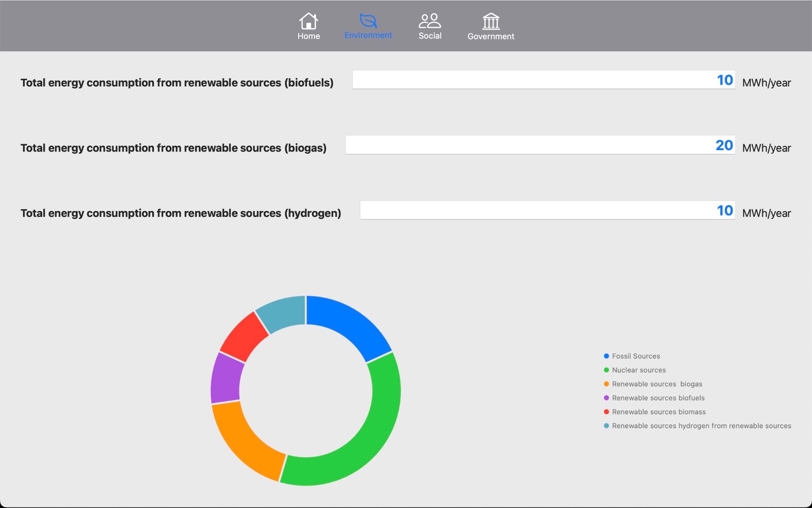Click the red biomass legend dot
This screenshot has height=508, width=812.
coord(606,412)
